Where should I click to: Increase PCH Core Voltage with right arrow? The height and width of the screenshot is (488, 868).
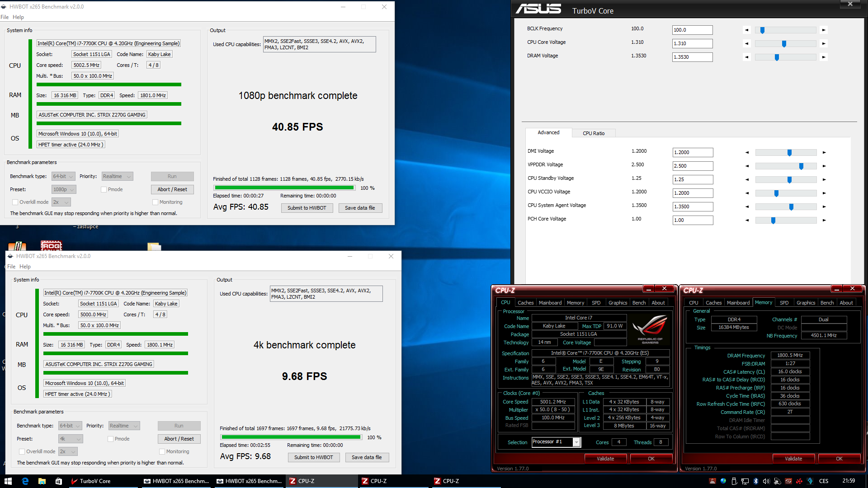824,221
